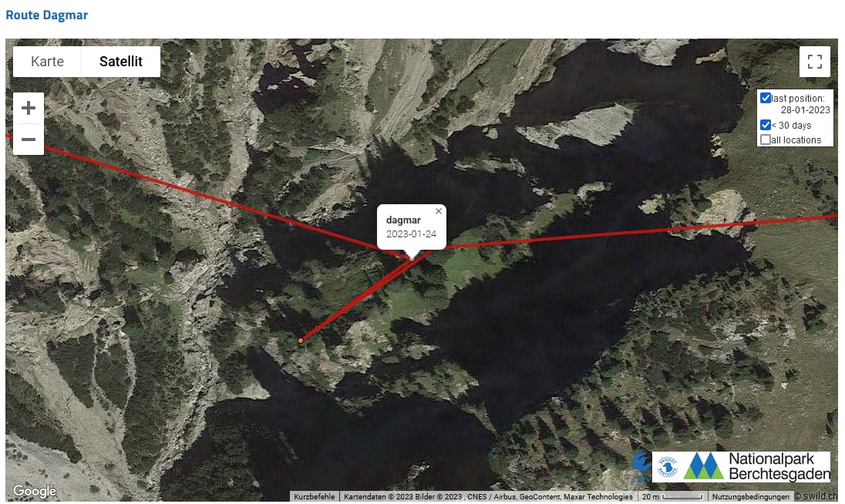Click the Nationalpark Berchtesgaden logo
The height and width of the screenshot is (504, 845).
(x=757, y=466)
